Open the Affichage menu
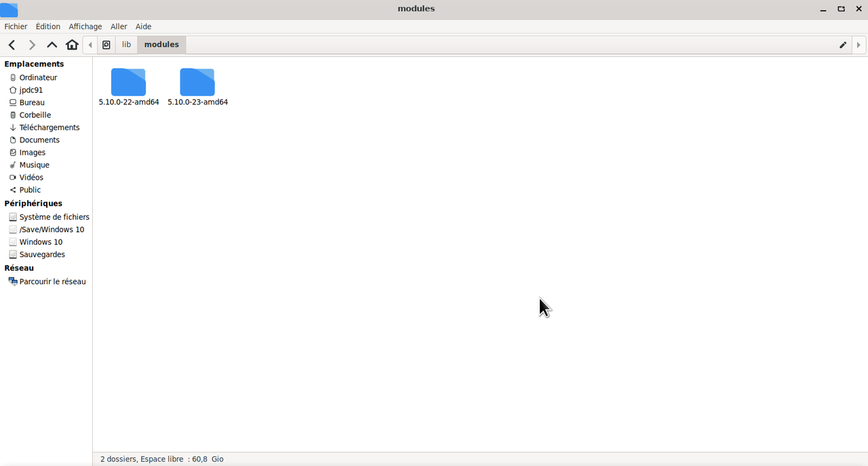 point(85,26)
